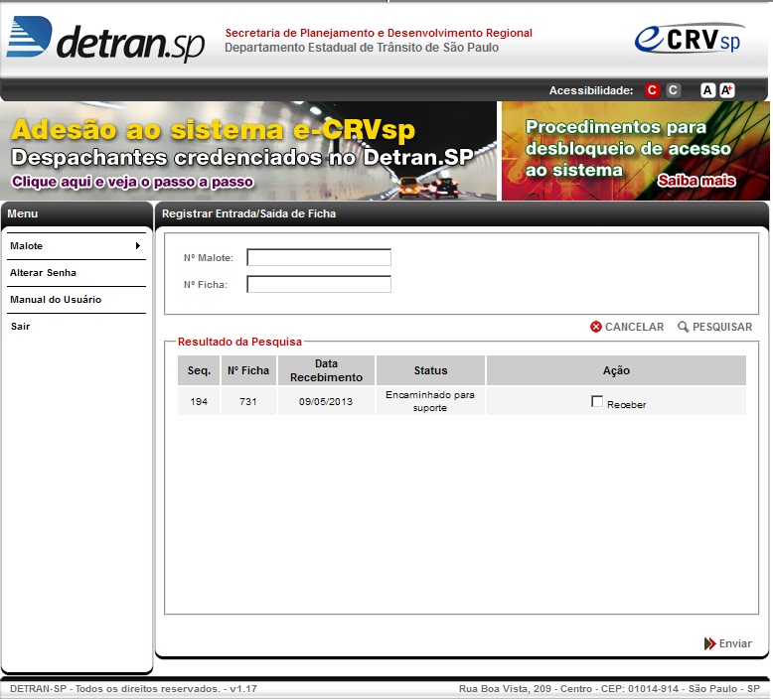
Task: Click the e-CRVsp logo
Action: [690, 39]
